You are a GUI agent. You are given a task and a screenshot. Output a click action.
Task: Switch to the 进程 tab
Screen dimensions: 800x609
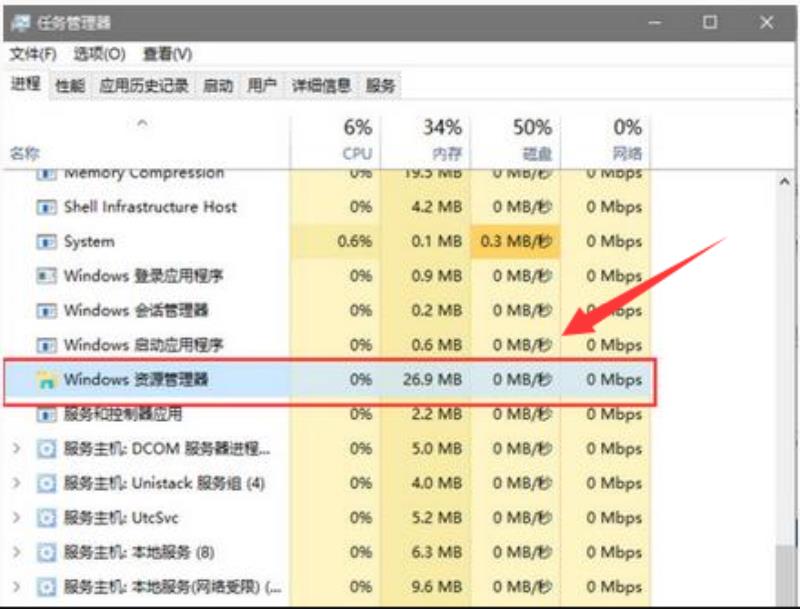coord(26,84)
